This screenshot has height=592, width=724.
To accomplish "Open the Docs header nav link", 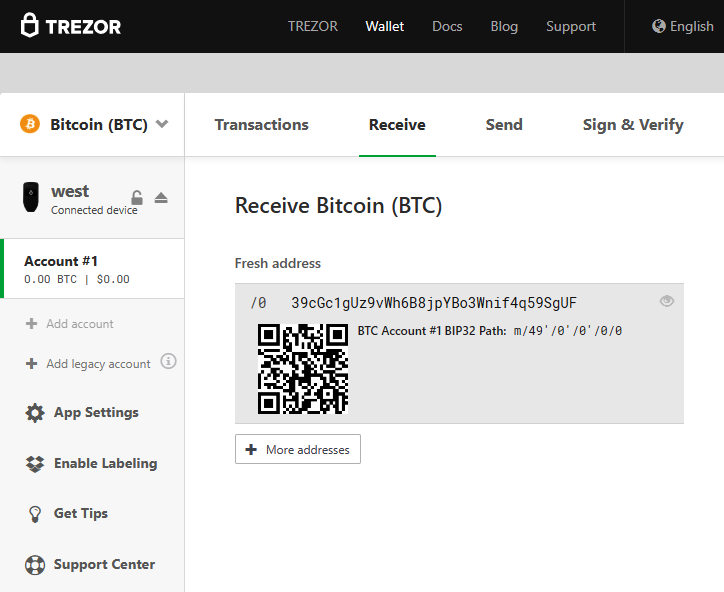I will (x=447, y=26).
